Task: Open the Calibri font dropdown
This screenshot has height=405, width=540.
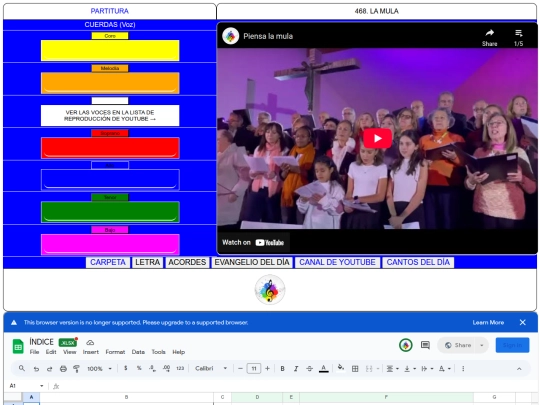Action: click(x=211, y=368)
